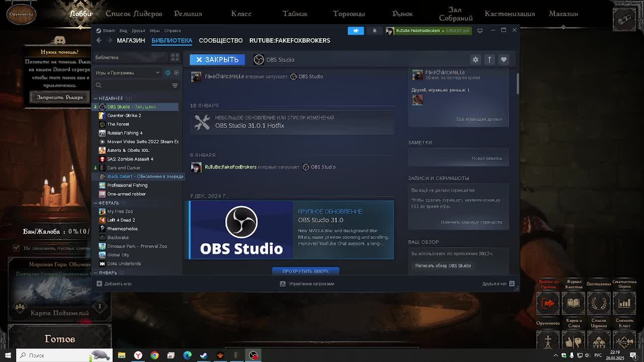Toggle 'Не заполнять пустые слоты' checkbox
The image size is (644, 362).
[16, 248]
